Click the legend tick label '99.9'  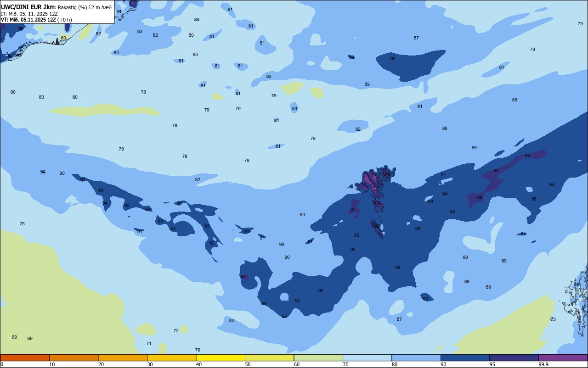(543, 364)
